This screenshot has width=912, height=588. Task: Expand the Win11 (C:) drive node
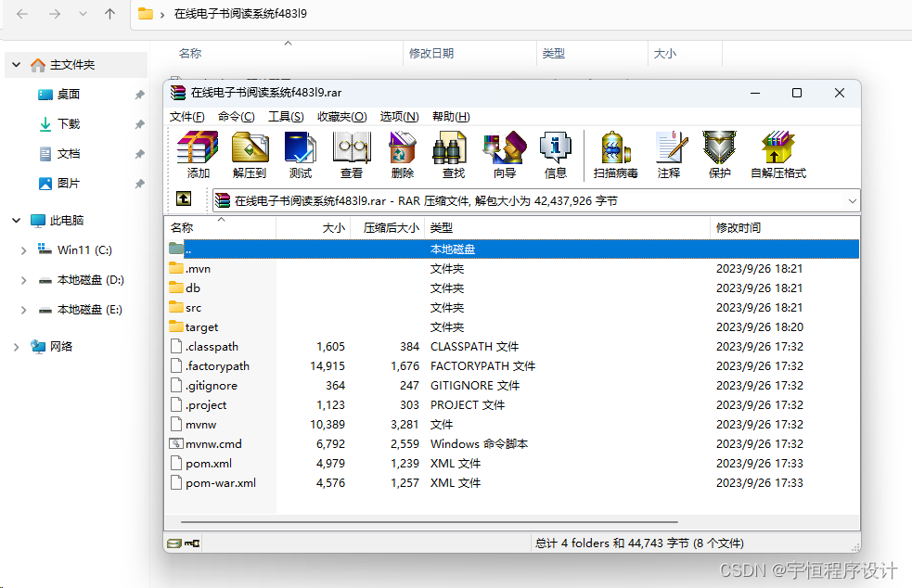coord(24,250)
